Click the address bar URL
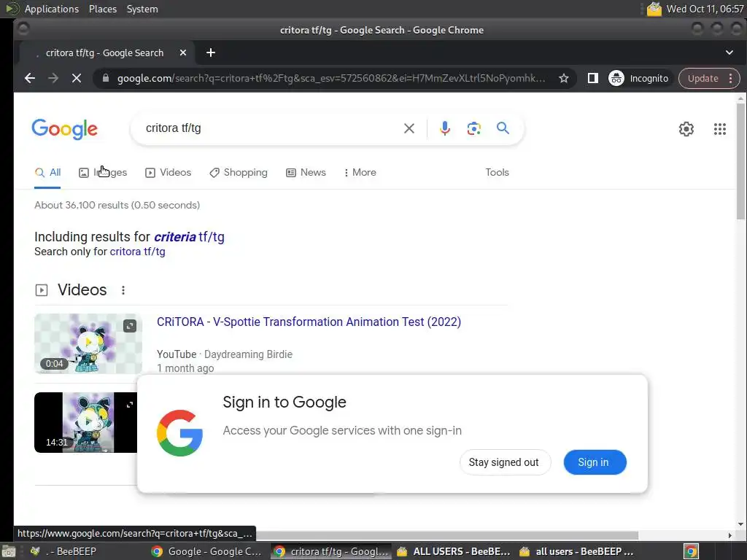747x560 pixels. (331, 78)
